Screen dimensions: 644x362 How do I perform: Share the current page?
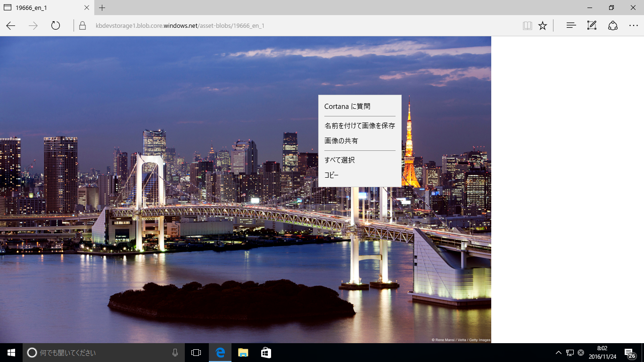pos(612,25)
